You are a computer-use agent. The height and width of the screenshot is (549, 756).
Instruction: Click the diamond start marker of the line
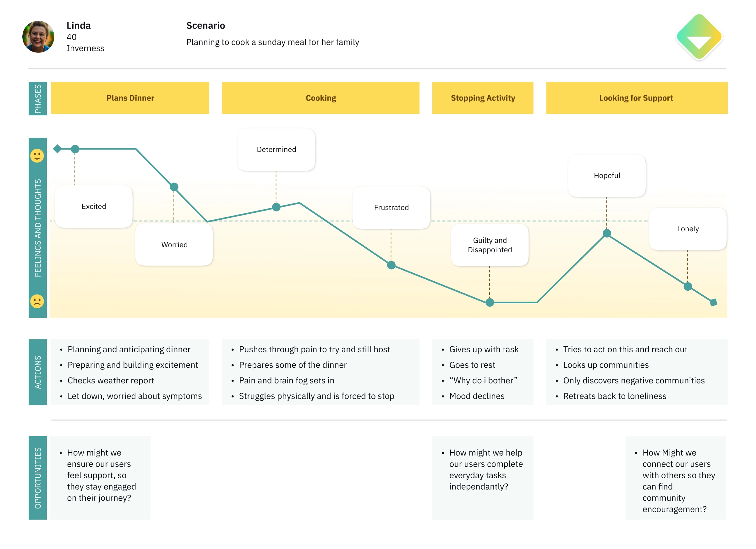pos(57,149)
